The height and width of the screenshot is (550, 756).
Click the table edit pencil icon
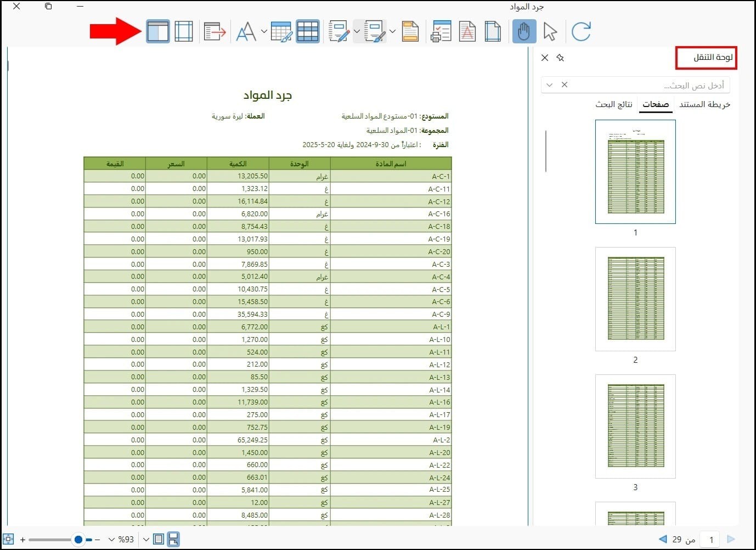pos(281,31)
